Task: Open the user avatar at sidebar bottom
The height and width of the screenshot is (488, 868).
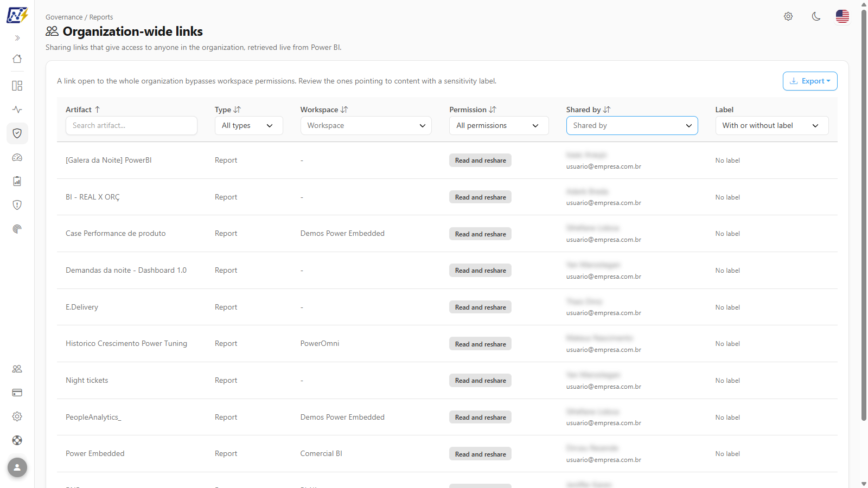Action: click(17, 467)
